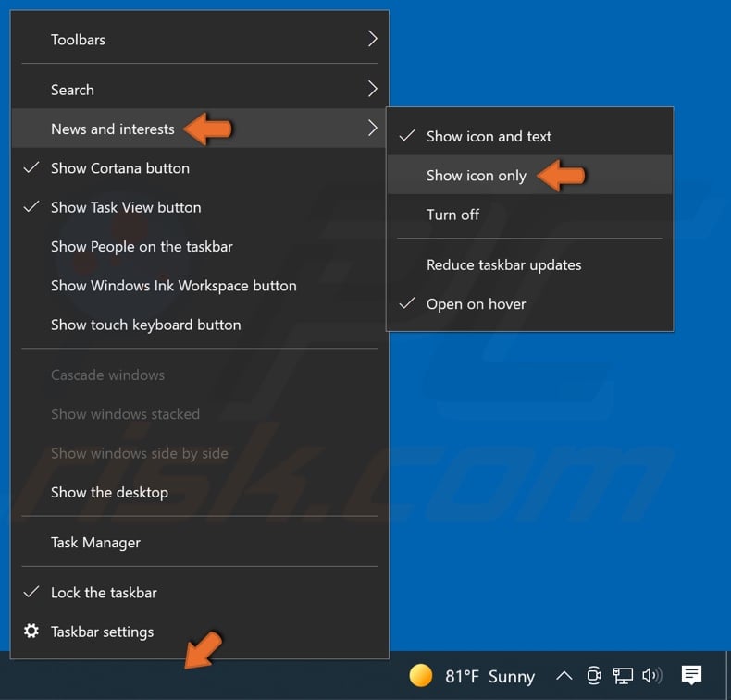Expand the Search submenu arrow

(x=372, y=89)
